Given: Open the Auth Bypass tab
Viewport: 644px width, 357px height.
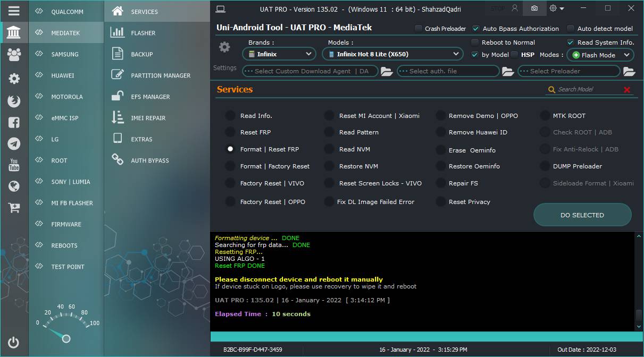Looking at the screenshot, I should pyautogui.click(x=157, y=160).
